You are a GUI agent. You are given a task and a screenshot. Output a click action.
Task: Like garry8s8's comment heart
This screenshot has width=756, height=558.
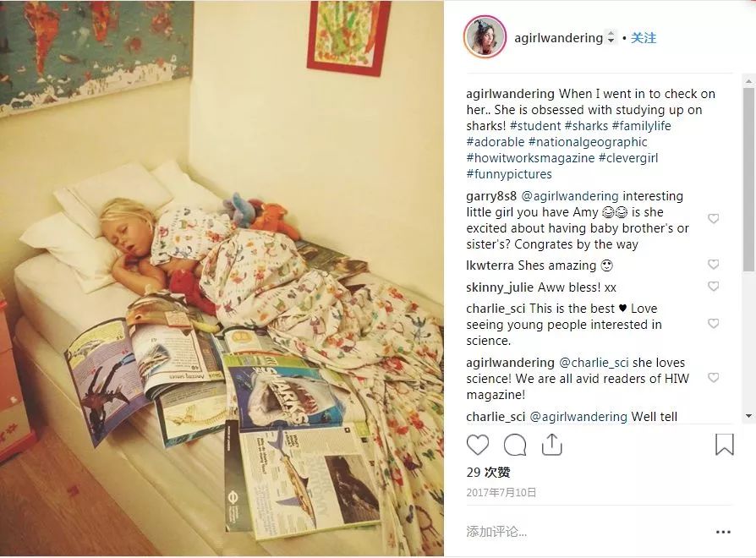(x=713, y=219)
